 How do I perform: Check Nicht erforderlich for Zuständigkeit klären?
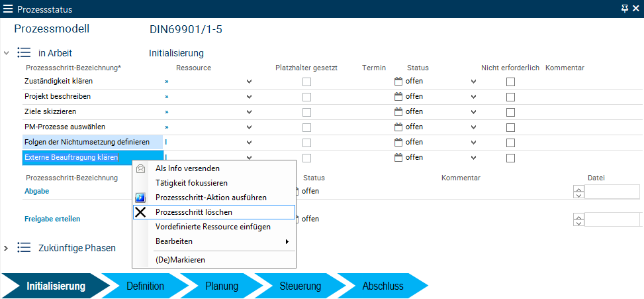510,82
